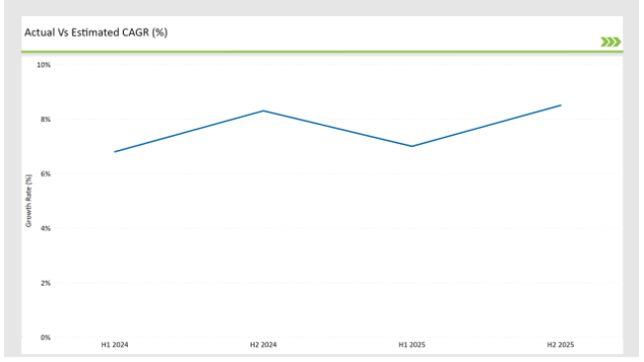Click the green divider line under the title
Viewport: 644px width, 362px height.
pos(322,52)
